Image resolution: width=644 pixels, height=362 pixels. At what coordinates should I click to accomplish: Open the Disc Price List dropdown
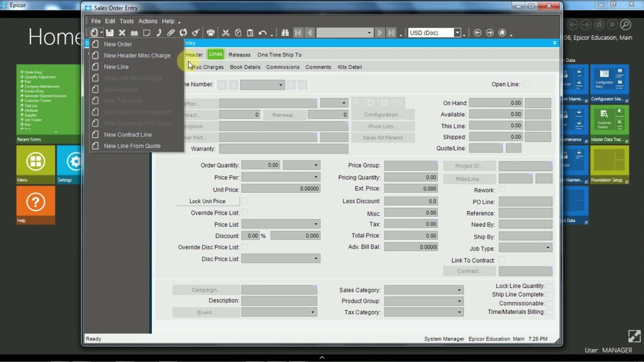click(316, 258)
